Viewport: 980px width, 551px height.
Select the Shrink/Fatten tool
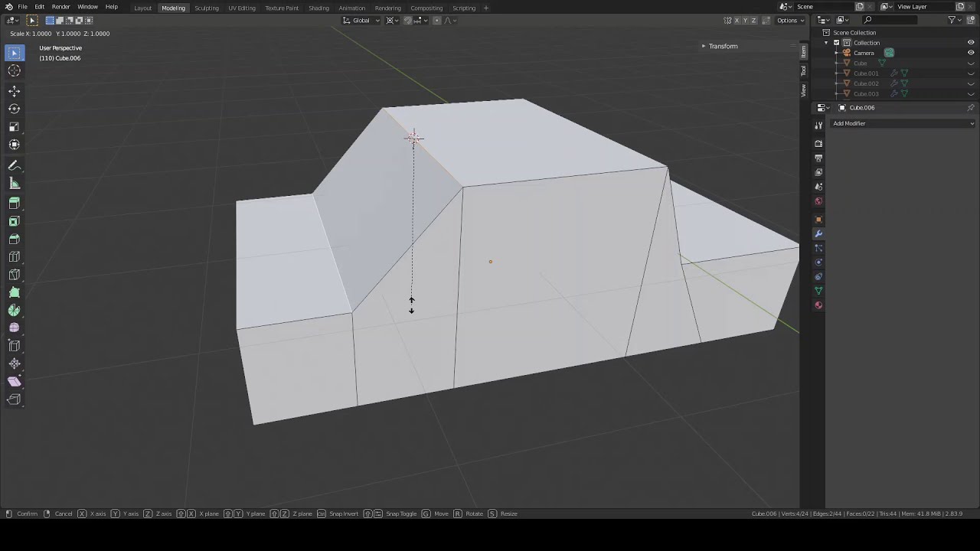click(x=14, y=364)
